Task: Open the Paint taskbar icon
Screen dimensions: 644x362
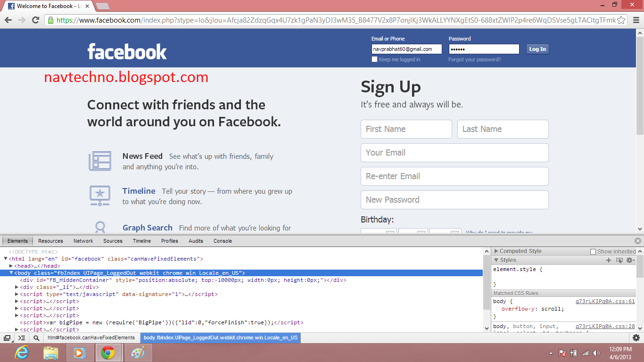Action: (x=138, y=353)
